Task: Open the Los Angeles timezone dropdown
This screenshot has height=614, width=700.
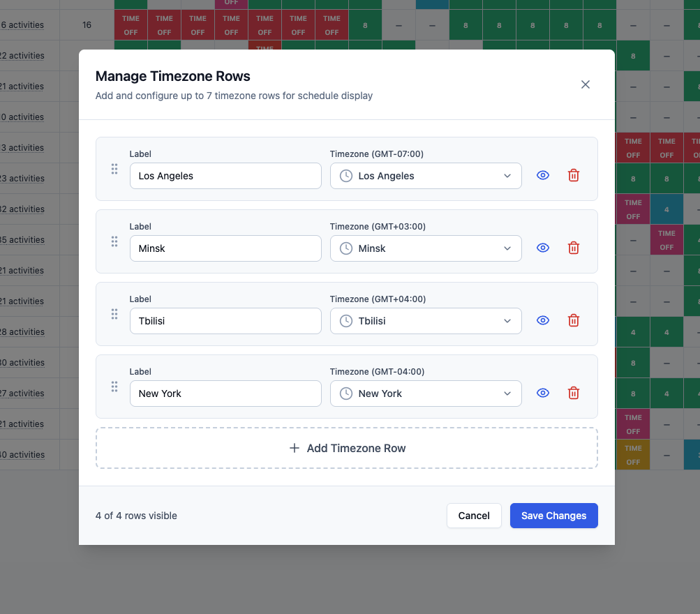Action: tap(426, 176)
